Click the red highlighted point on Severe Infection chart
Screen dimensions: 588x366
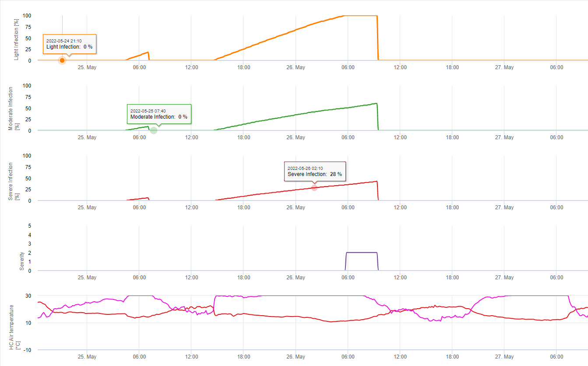pos(314,188)
